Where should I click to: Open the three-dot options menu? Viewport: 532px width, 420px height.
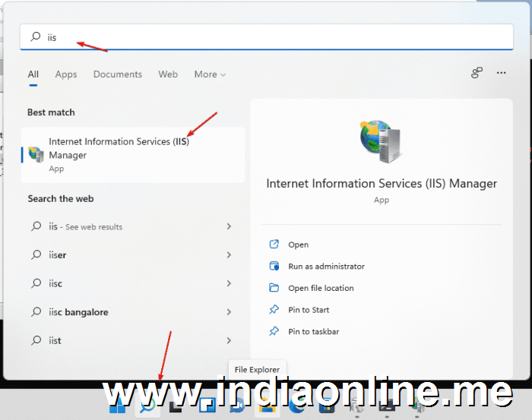[x=501, y=73]
